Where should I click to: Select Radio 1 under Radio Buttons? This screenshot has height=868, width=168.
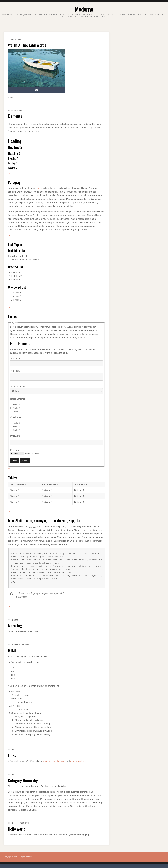pyautogui.click(x=11, y=404)
